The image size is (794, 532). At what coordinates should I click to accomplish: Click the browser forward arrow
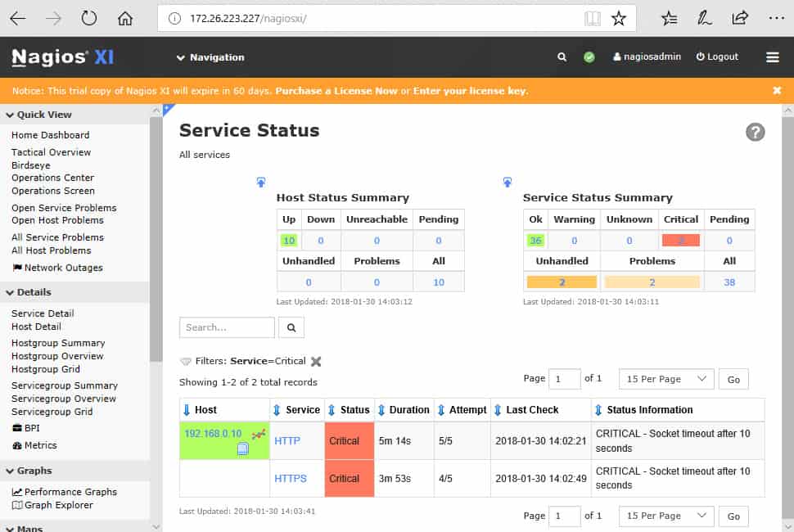tap(52, 19)
